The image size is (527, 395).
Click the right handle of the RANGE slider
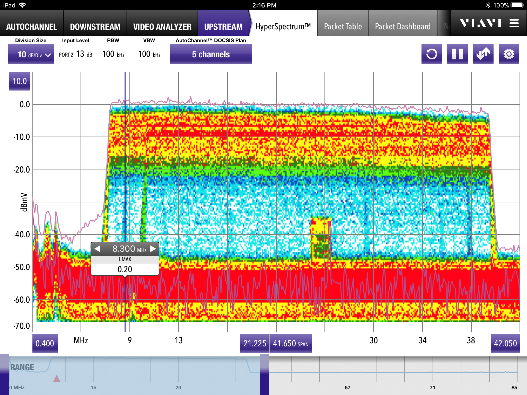point(265,375)
